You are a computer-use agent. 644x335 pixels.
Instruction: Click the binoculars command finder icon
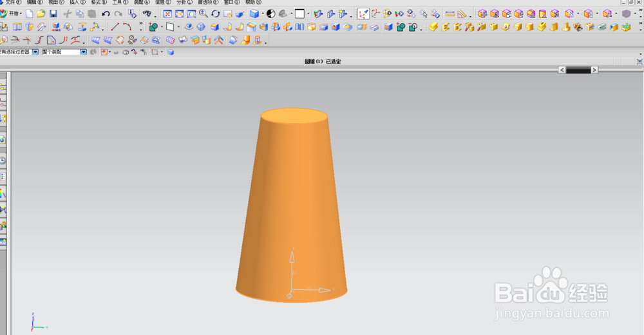click(x=147, y=14)
